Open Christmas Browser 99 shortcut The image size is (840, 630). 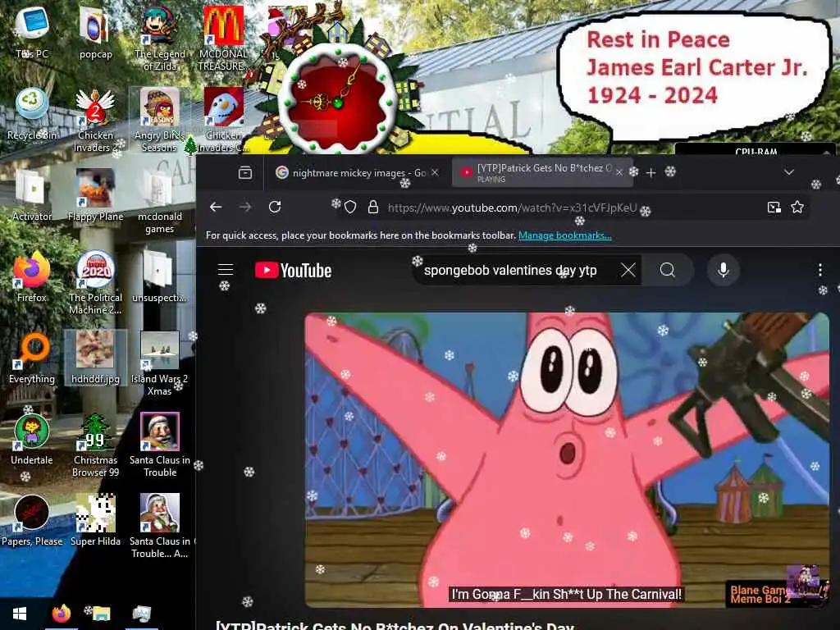click(95, 445)
